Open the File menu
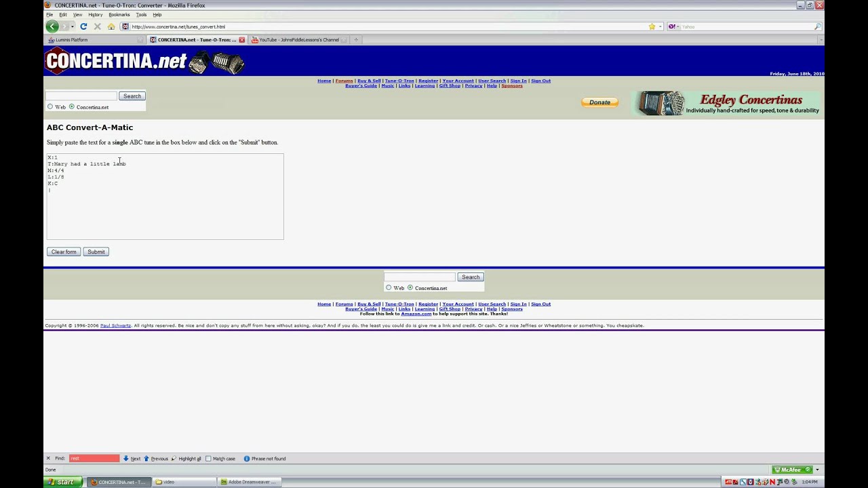Image resolution: width=868 pixels, height=488 pixels. (x=50, y=14)
